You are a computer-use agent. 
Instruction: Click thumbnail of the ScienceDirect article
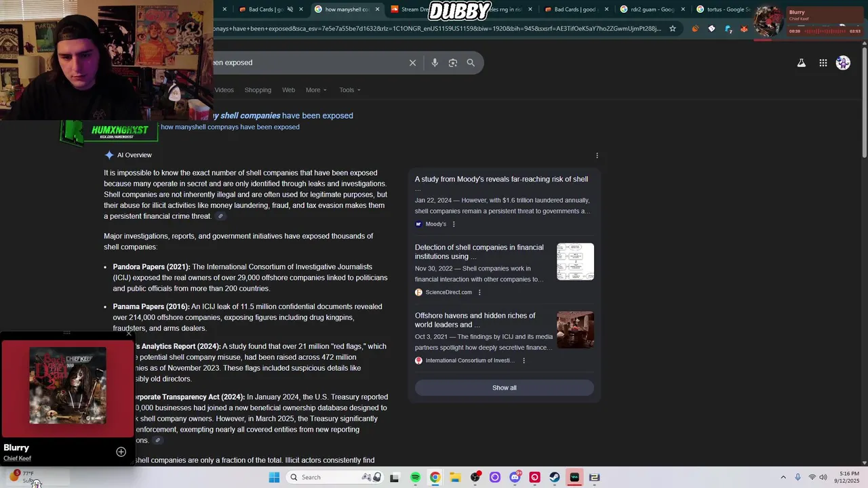[x=575, y=262]
